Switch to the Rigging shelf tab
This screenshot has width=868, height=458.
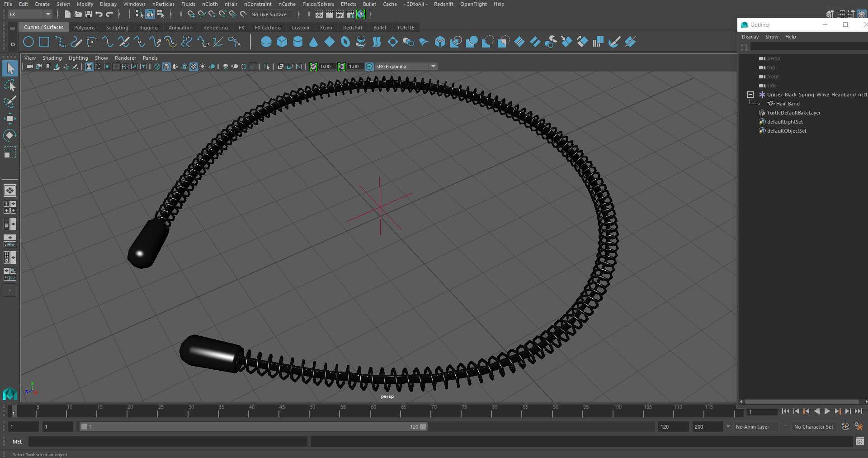148,28
